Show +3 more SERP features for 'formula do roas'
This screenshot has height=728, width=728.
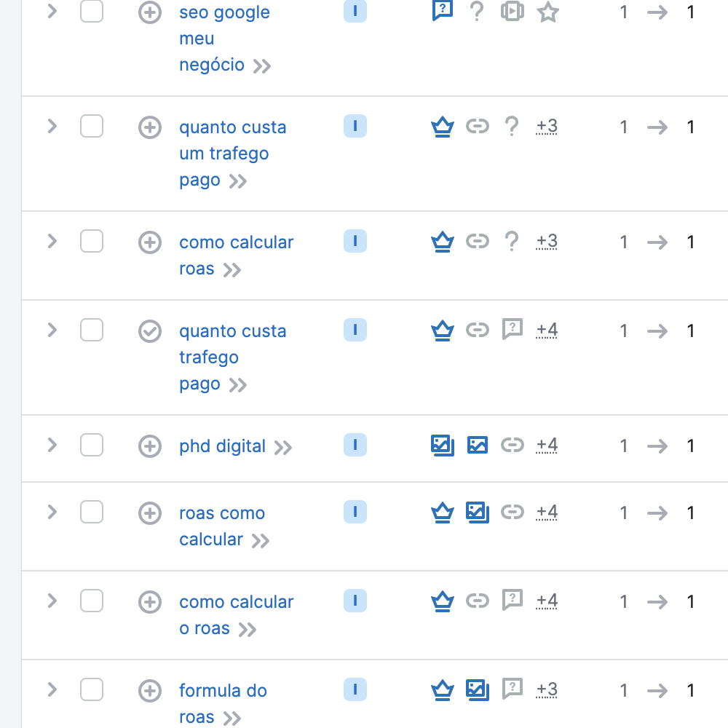click(x=547, y=689)
